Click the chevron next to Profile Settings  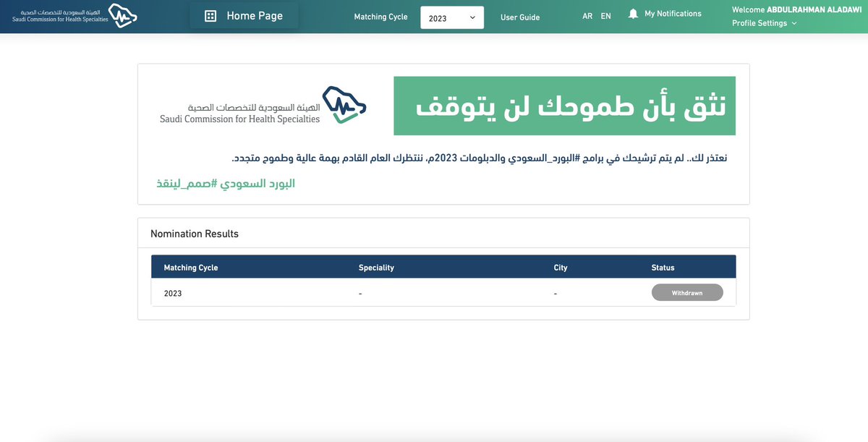tap(793, 22)
